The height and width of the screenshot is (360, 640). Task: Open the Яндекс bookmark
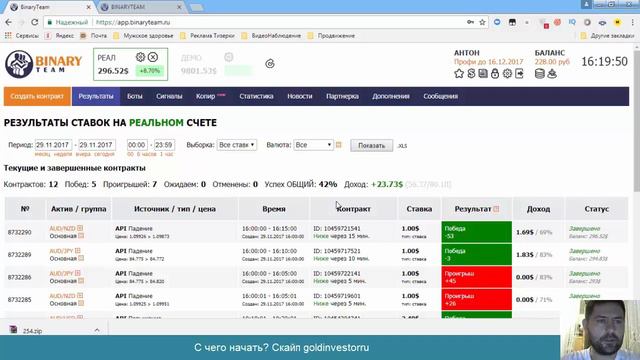pyautogui.click(x=60, y=36)
